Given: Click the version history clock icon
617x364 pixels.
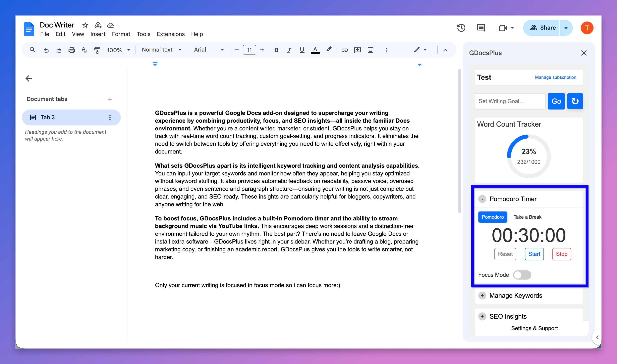Looking at the screenshot, I should click(x=461, y=28).
